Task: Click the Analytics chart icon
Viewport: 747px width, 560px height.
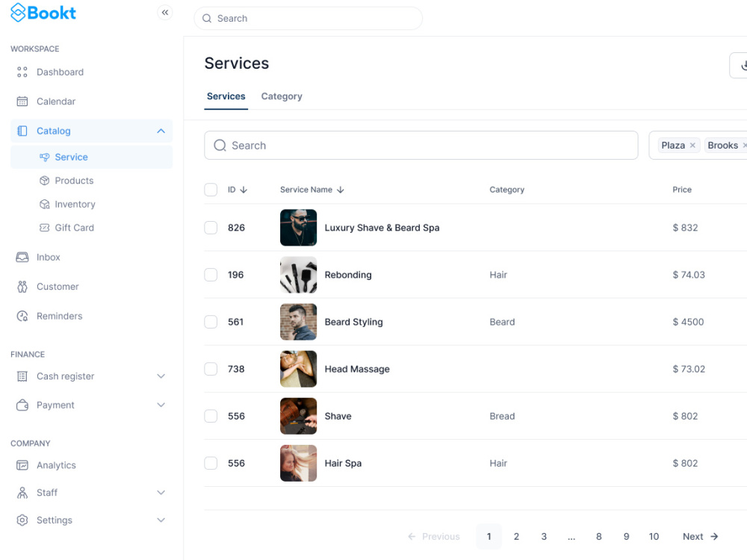Action: click(x=22, y=465)
